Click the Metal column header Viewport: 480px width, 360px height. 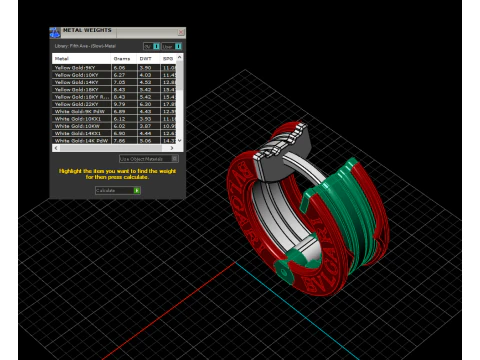(x=81, y=59)
